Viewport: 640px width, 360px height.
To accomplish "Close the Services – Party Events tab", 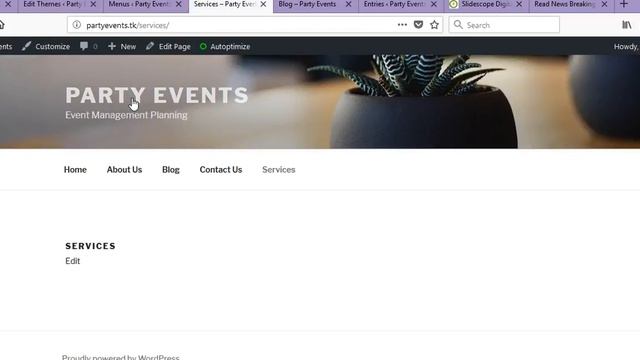I will (263, 4).
